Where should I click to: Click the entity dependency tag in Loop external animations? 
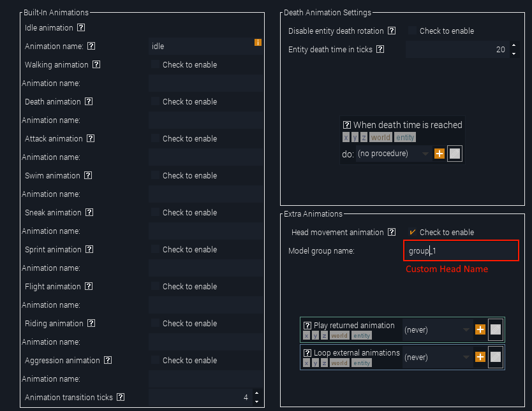(364, 362)
